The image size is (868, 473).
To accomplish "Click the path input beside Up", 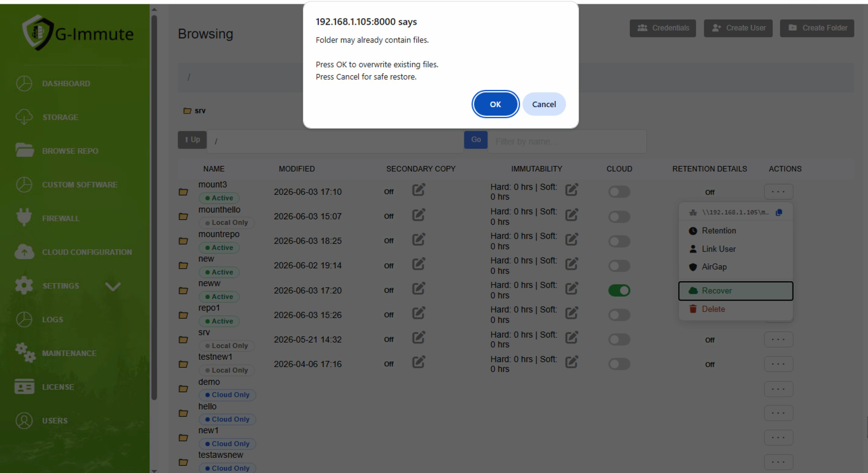I will point(335,141).
